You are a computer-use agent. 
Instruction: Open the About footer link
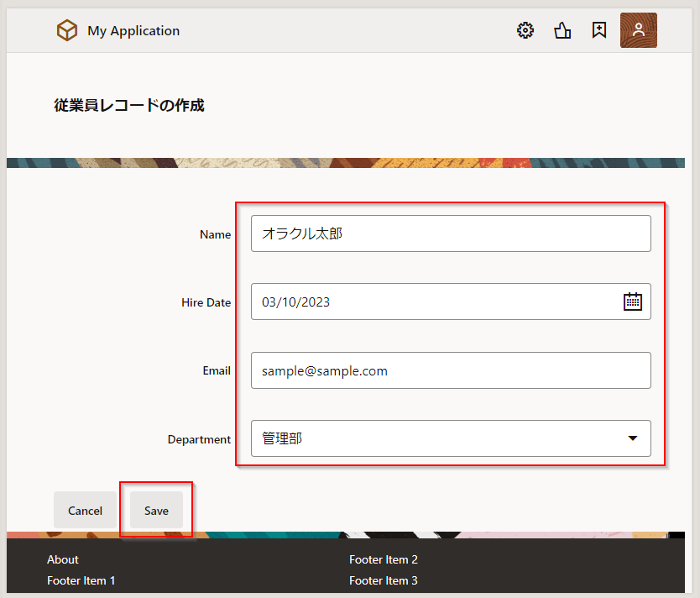[63, 559]
